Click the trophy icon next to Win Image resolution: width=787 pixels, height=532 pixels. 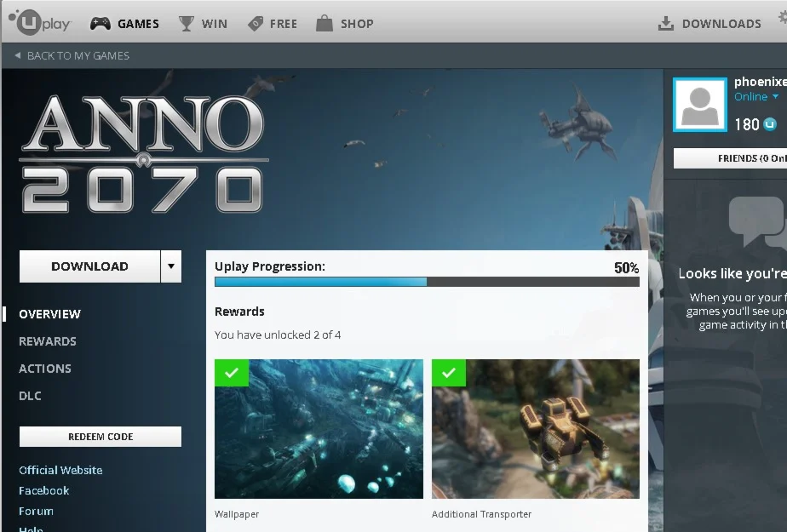coord(187,24)
